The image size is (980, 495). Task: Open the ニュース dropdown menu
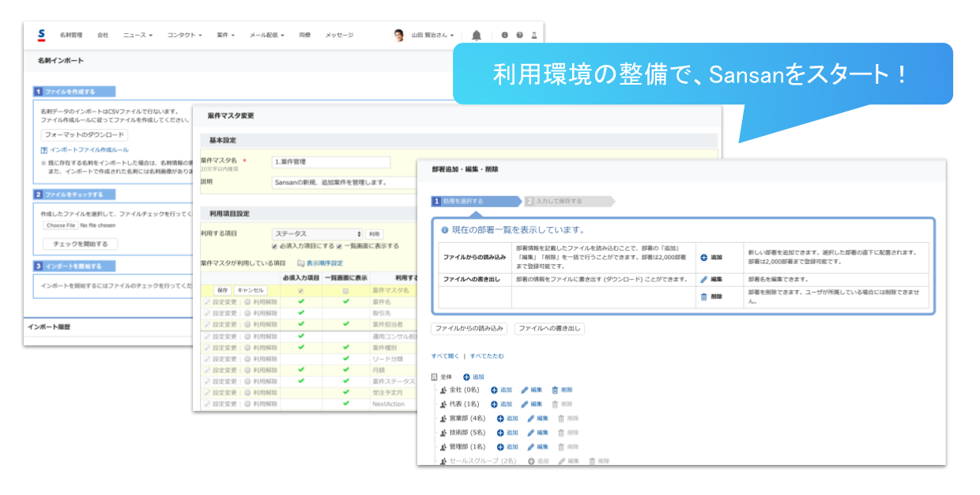coord(138,36)
